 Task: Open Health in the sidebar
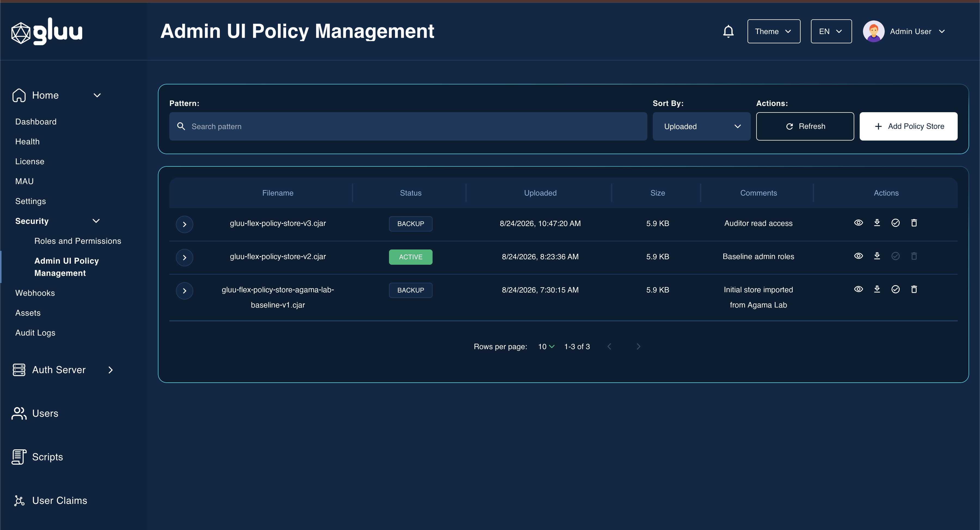pos(27,141)
